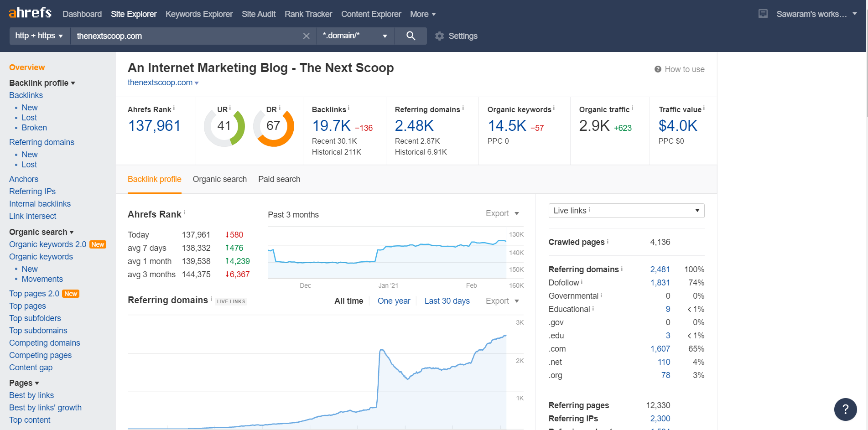Open Organic keywords 2.0
The width and height of the screenshot is (868, 430).
(48, 244)
